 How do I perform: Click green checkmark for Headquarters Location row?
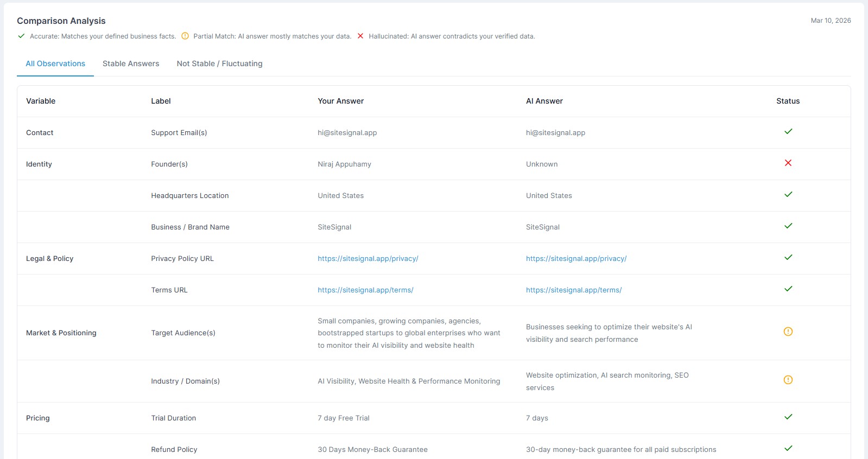(x=788, y=194)
